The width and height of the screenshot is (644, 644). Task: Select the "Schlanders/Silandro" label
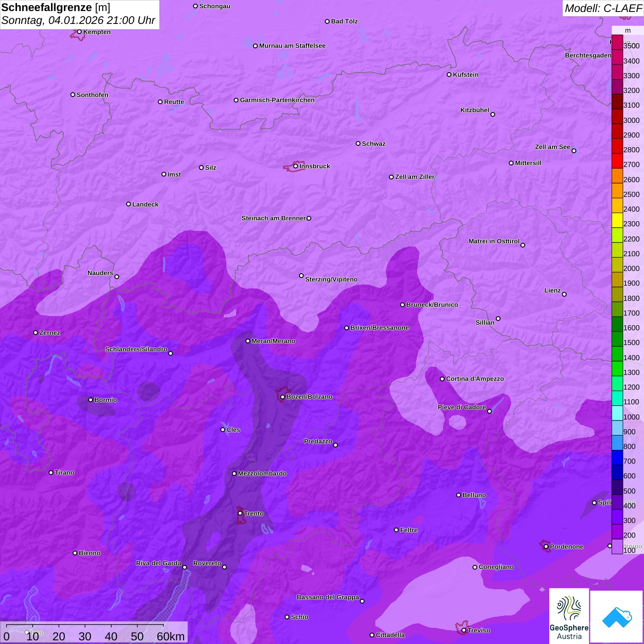point(136,349)
